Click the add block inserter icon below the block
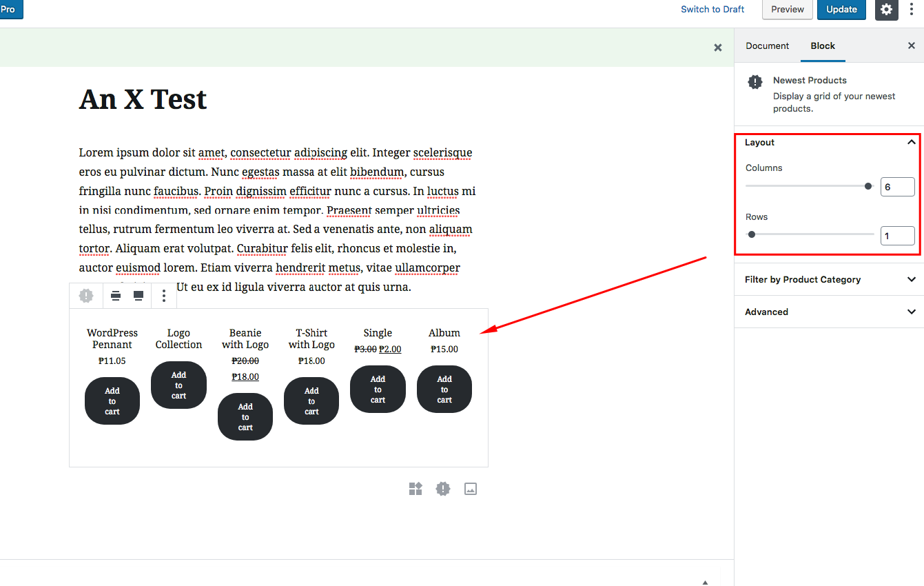Image resolution: width=924 pixels, height=586 pixels. coord(415,489)
